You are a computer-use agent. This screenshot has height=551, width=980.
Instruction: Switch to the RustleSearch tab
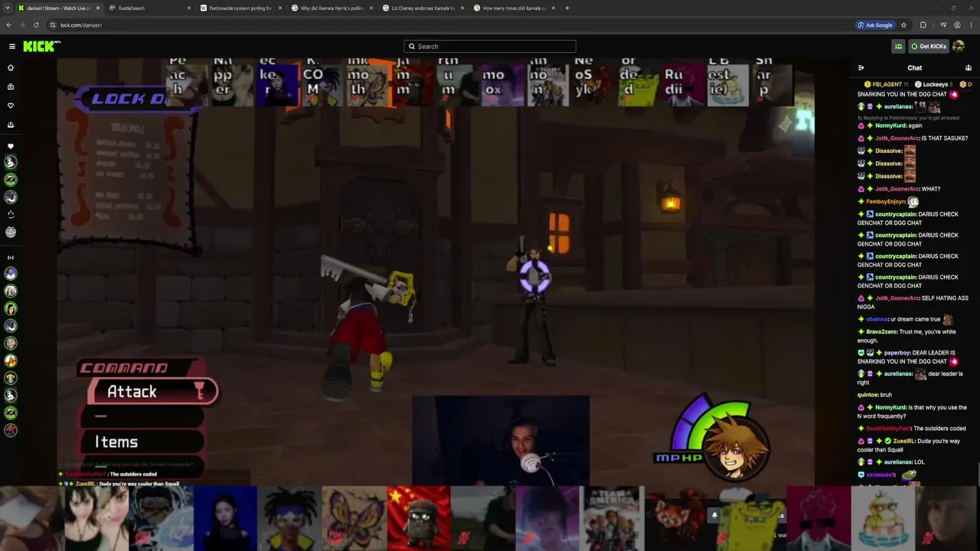click(x=150, y=8)
